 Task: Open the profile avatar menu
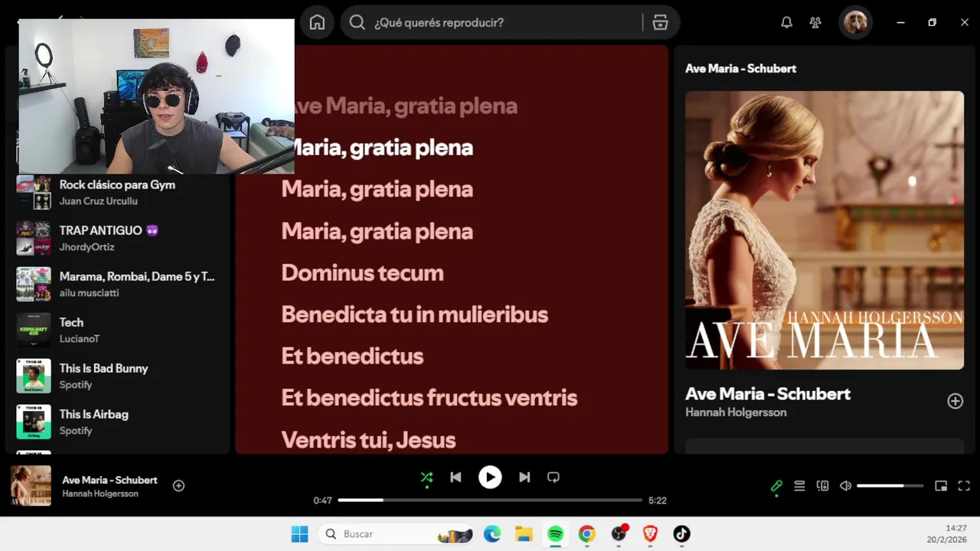(855, 23)
